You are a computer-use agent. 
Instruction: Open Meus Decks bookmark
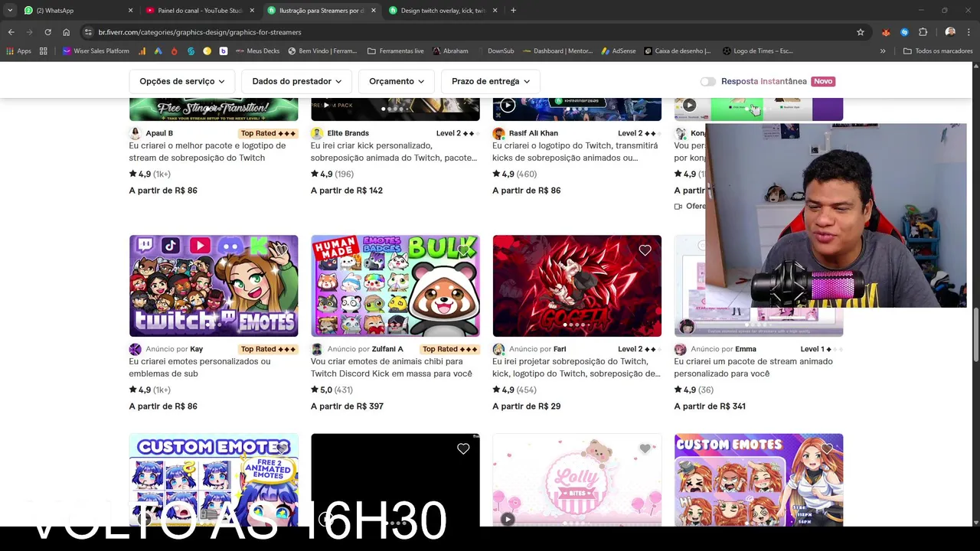coord(257,51)
